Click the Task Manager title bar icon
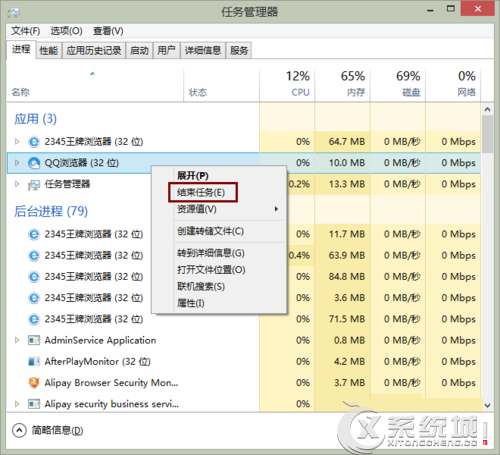Image resolution: width=500 pixels, height=455 pixels. pos(14,12)
